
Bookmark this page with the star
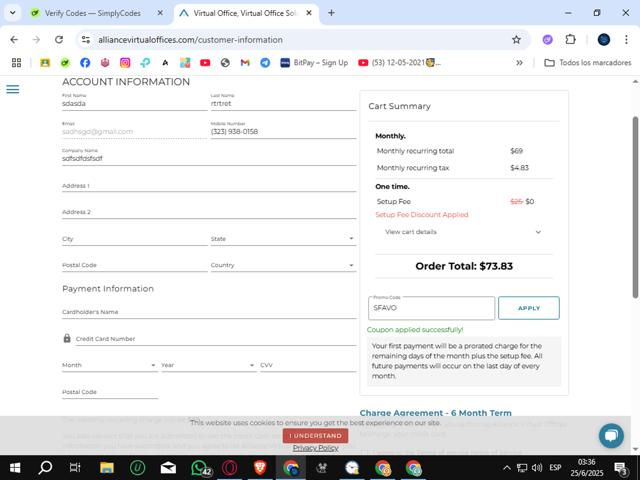pyautogui.click(x=516, y=40)
